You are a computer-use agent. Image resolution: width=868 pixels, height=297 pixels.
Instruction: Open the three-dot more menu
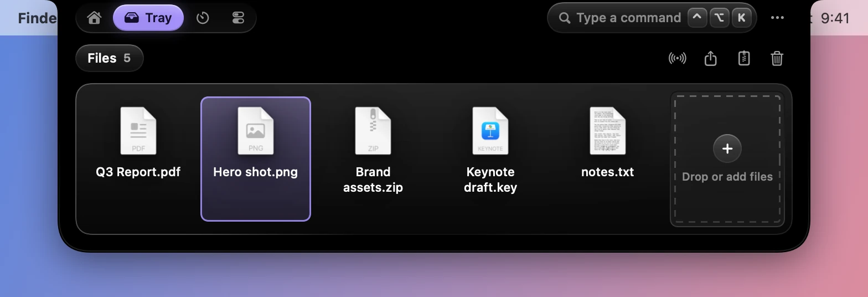pyautogui.click(x=777, y=18)
